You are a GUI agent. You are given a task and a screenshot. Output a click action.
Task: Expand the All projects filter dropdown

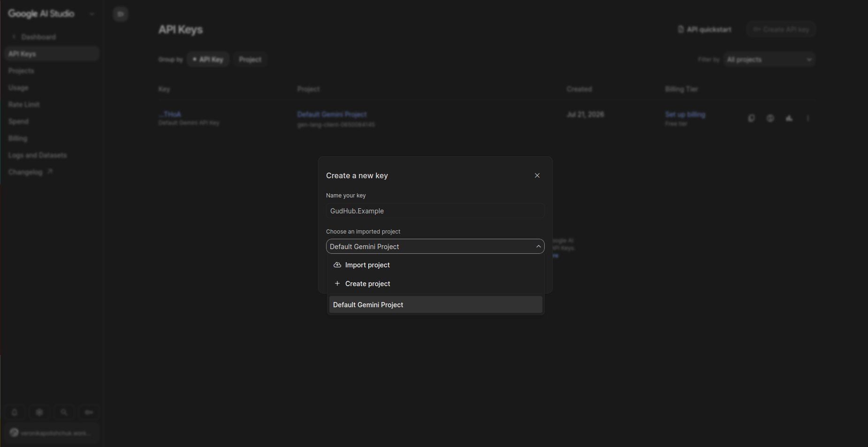[x=769, y=60]
